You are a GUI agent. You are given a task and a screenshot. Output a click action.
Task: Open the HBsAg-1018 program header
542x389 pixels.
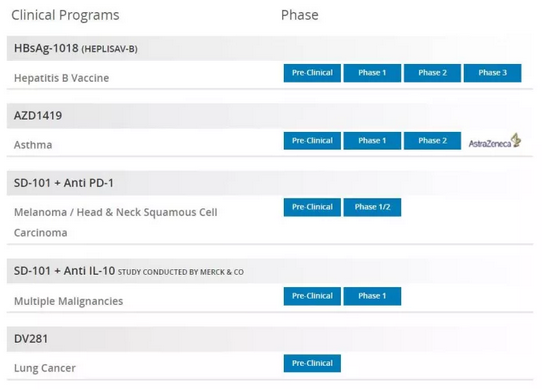[x=270, y=48]
